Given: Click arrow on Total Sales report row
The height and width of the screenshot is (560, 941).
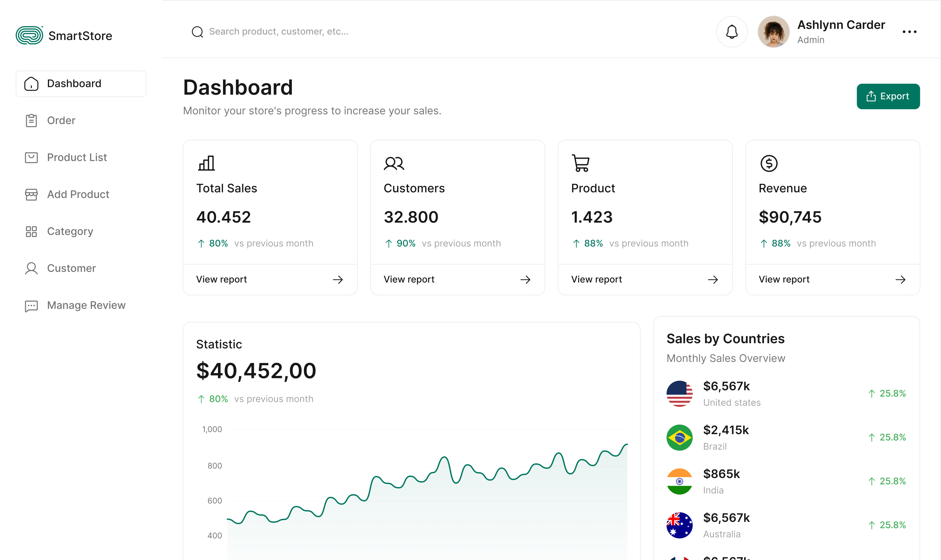Looking at the screenshot, I should [x=338, y=280].
